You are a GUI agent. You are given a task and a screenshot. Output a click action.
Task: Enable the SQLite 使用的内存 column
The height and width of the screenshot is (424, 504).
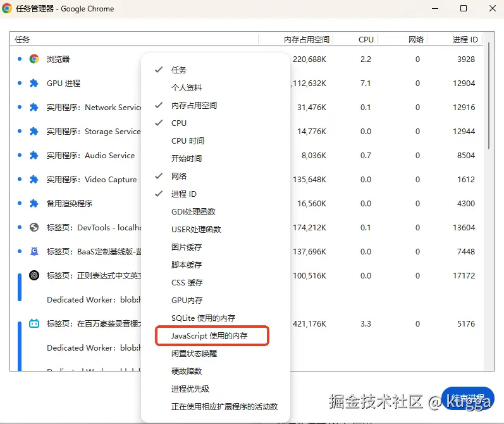pos(216,318)
